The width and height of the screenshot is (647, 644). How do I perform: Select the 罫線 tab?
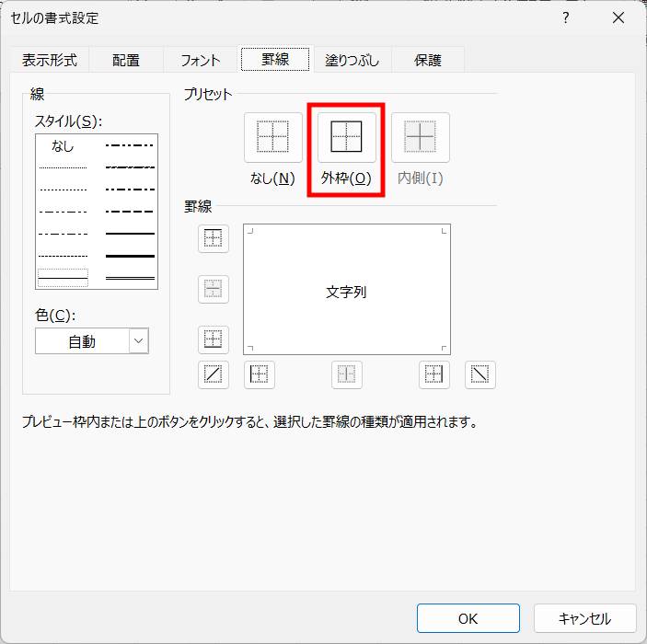275,60
